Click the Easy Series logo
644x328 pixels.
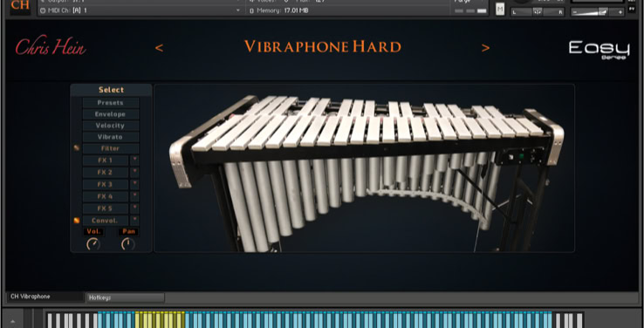[x=599, y=50]
